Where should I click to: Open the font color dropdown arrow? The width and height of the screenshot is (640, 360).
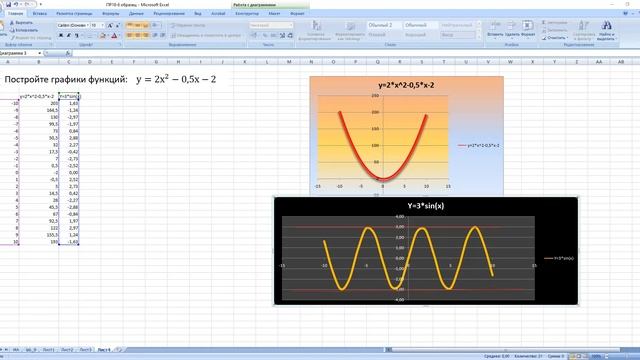(120, 36)
